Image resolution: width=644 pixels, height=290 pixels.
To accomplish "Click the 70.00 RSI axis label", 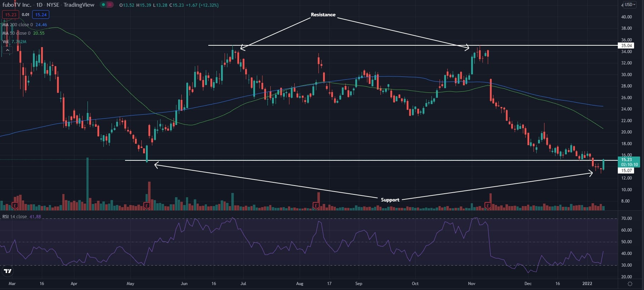I will 626,218.
